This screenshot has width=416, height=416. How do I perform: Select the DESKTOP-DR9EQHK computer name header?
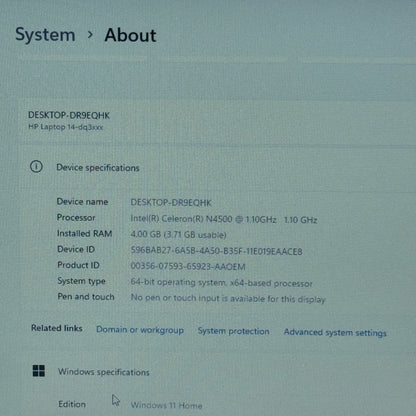(69, 115)
